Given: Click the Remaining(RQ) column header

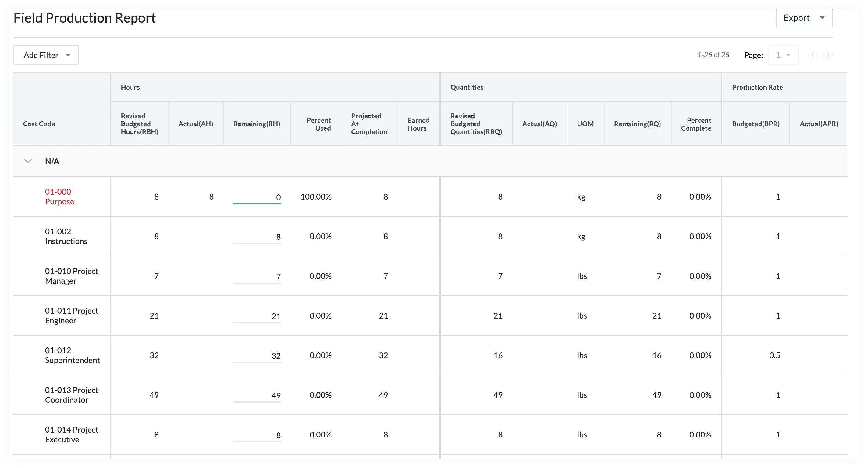Looking at the screenshot, I should [638, 124].
